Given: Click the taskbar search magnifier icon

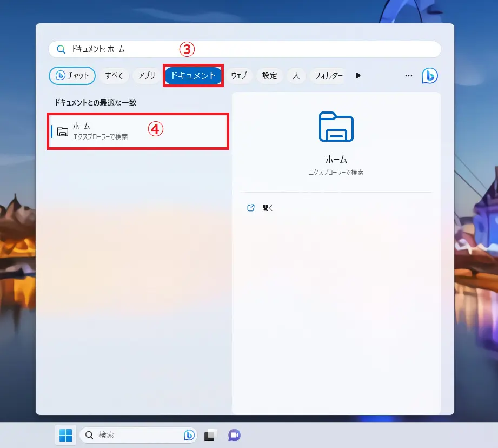Looking at the screenshot, I should 89,435.
